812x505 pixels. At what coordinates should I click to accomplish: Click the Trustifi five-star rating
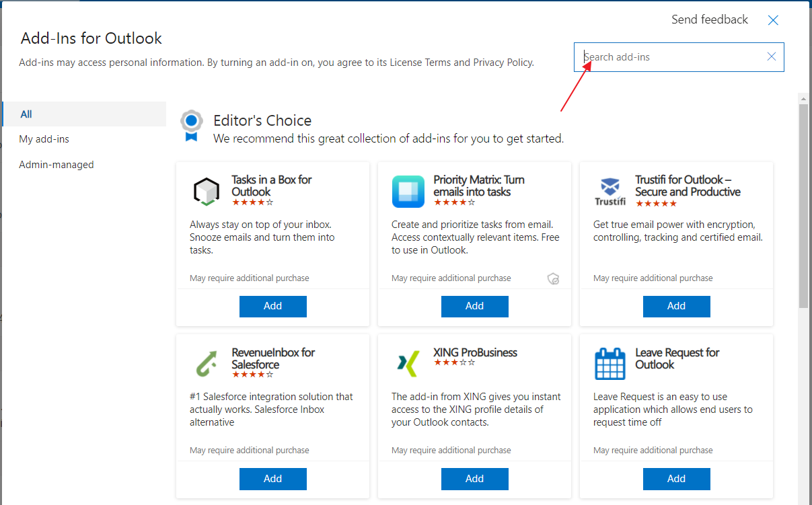[x=656, y=203]
